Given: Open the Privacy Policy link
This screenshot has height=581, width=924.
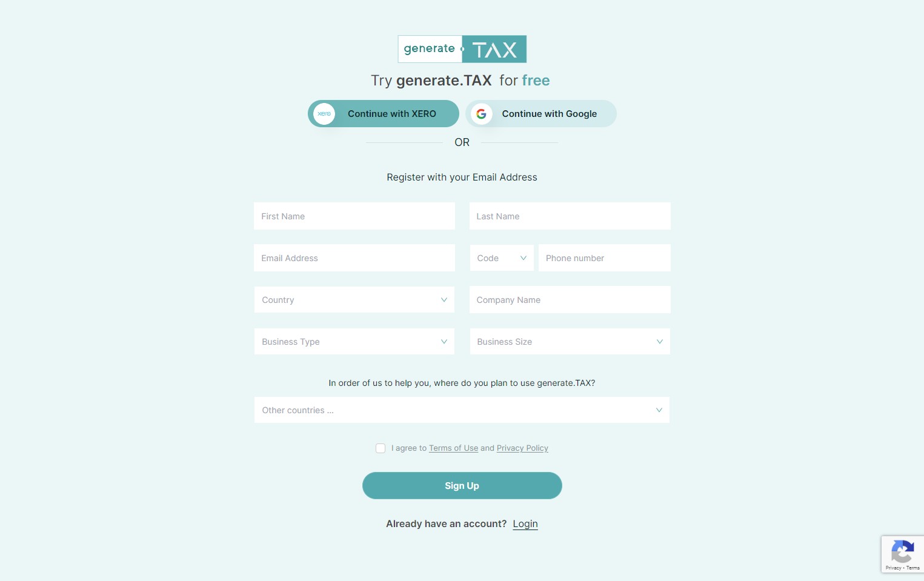Looking at the screenshot, I should click(x=522, y=448).
